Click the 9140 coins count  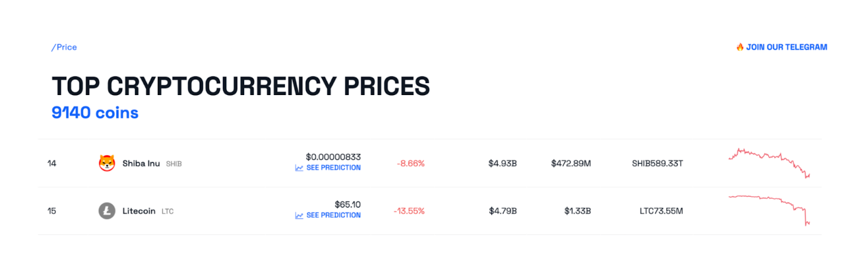point(95,112)
